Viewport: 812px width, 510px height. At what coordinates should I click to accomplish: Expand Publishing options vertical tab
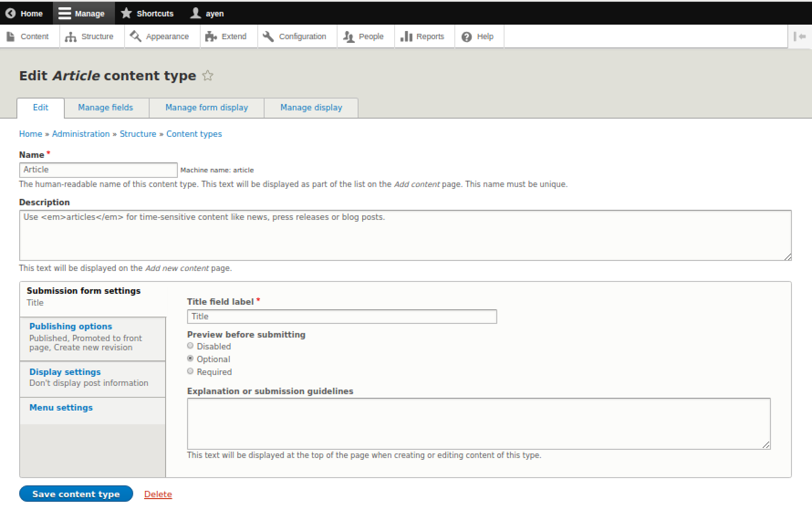[71, 326]
